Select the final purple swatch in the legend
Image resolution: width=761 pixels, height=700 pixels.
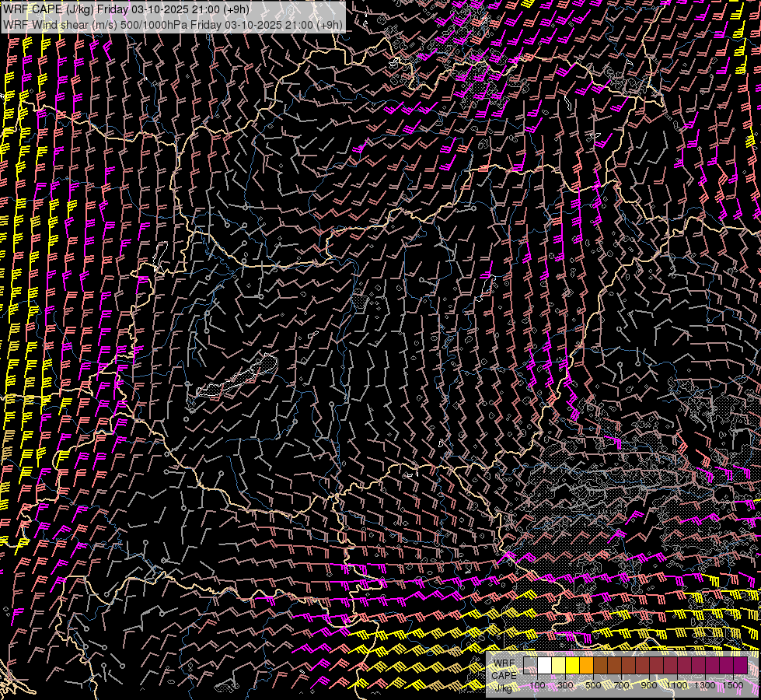pos(741,666)
